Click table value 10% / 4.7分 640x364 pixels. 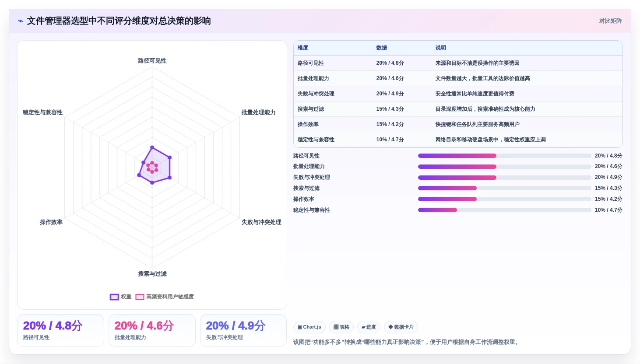coord(390,140)
